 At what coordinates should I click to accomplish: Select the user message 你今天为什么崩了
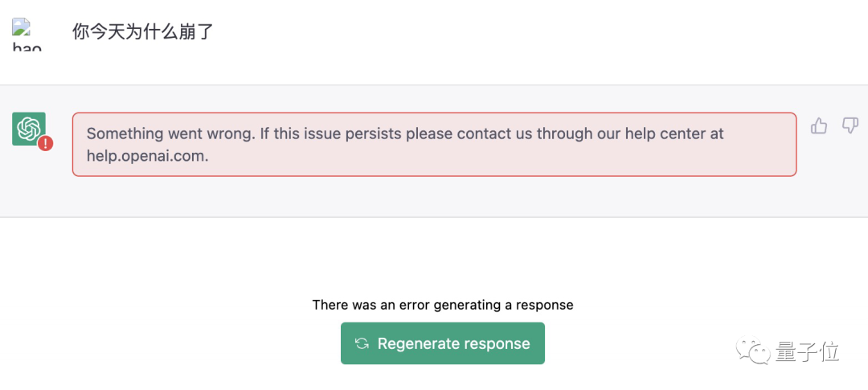143,32
